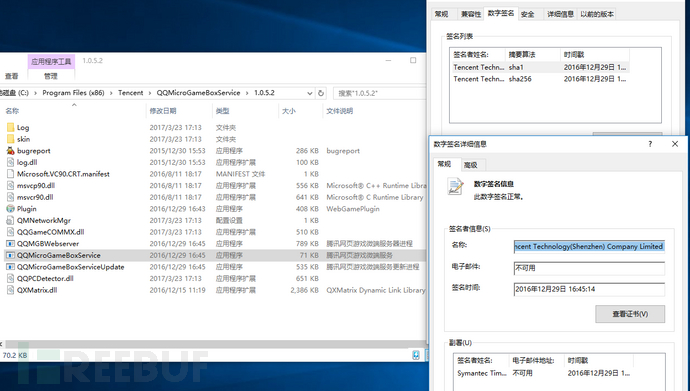This screenshot has width=690, height=391.
Task: Select the QMNetworkMgr file name
Action: click(x=44, y=220)
